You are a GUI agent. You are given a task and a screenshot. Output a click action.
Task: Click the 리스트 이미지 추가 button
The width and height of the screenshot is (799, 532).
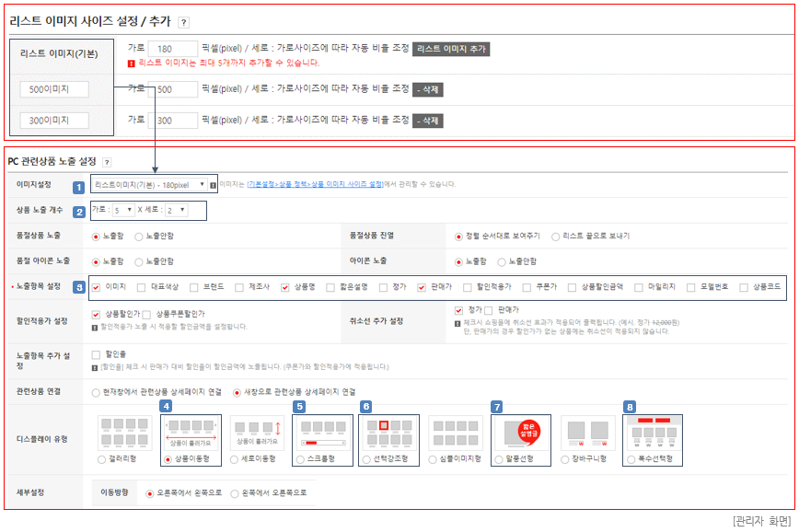451,49
